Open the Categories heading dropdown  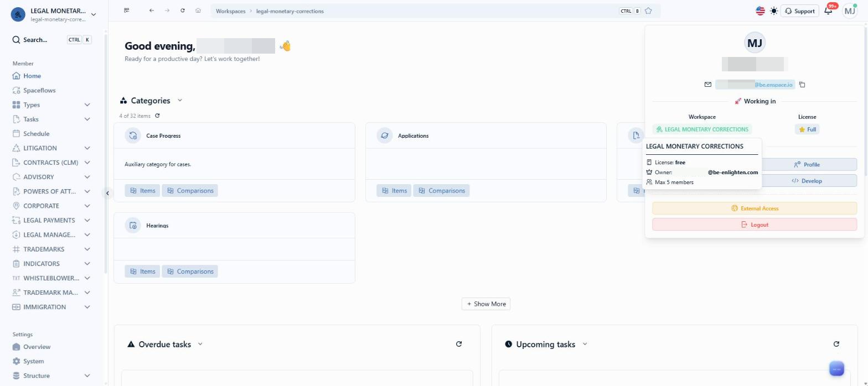pos(179,100)
